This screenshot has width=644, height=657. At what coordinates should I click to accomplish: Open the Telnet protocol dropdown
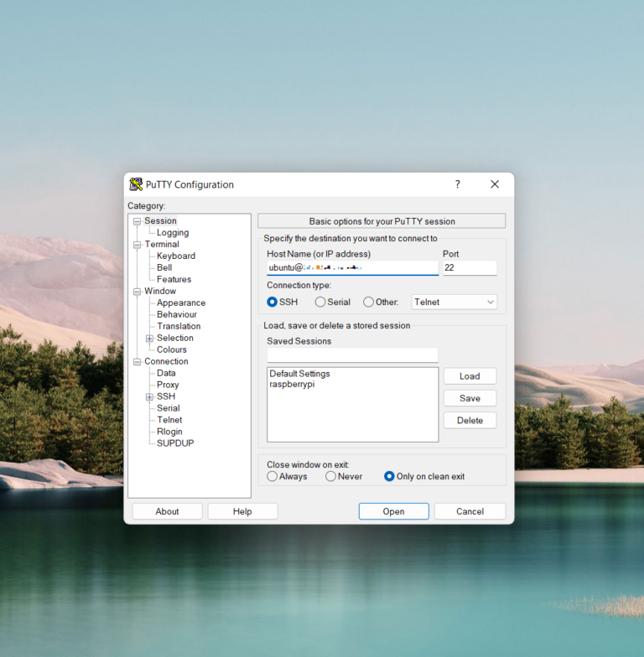click(454, 302)
